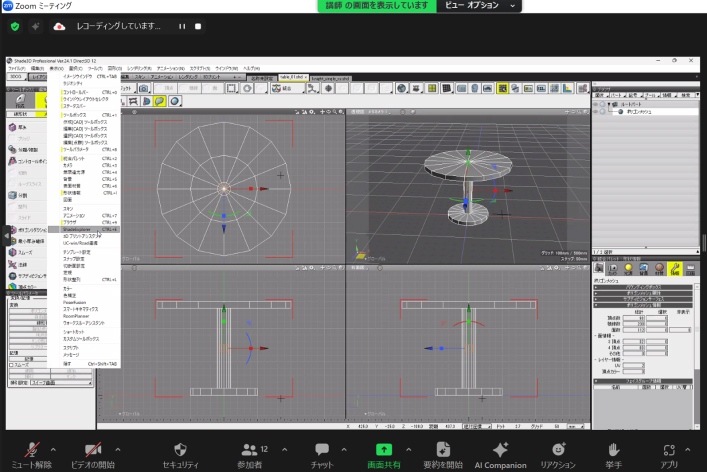Collapse the ルートパート tree node triangle
The height and width of the screenshot is (472, 707).
[609, 104]
